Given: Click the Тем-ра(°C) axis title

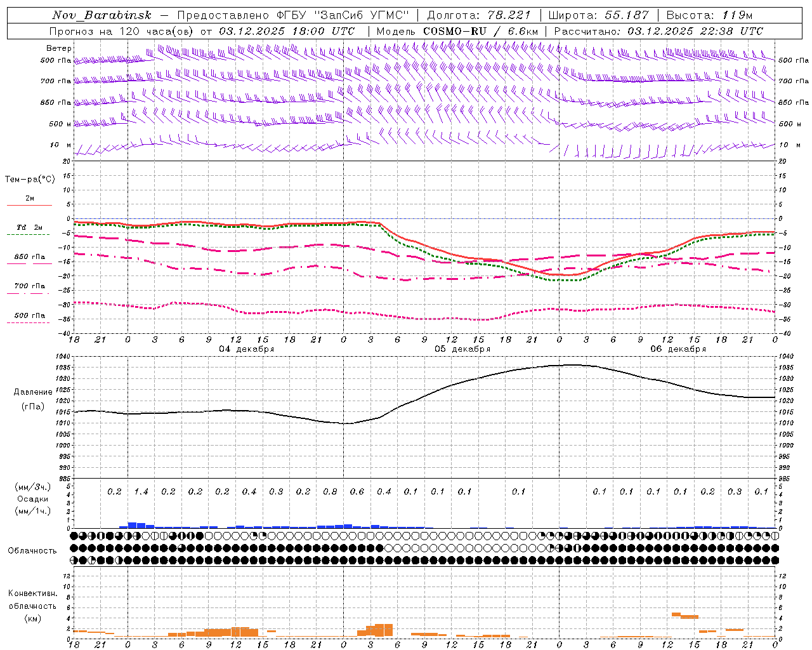Looking at the screenshot, I should click(x=30, y=180).
